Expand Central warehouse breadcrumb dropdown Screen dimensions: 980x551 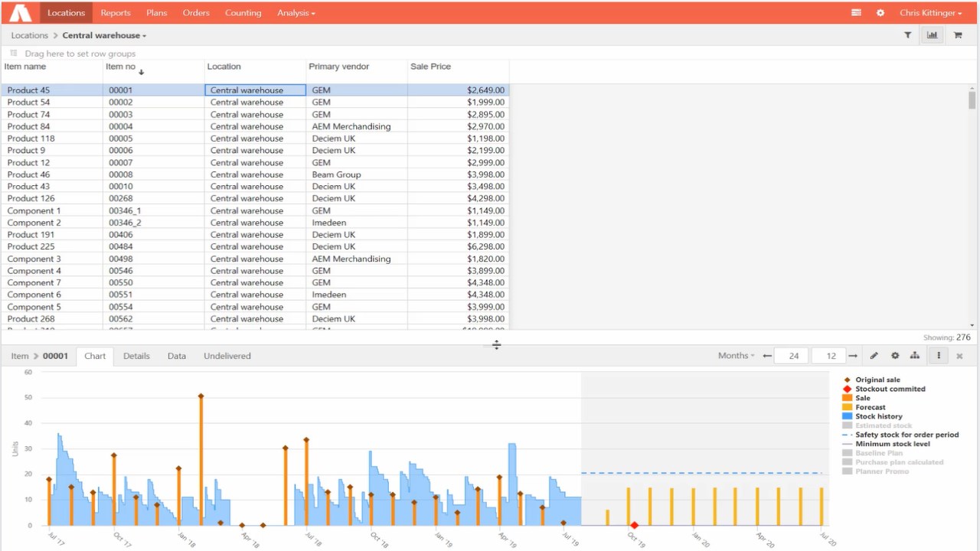[104, 35]
